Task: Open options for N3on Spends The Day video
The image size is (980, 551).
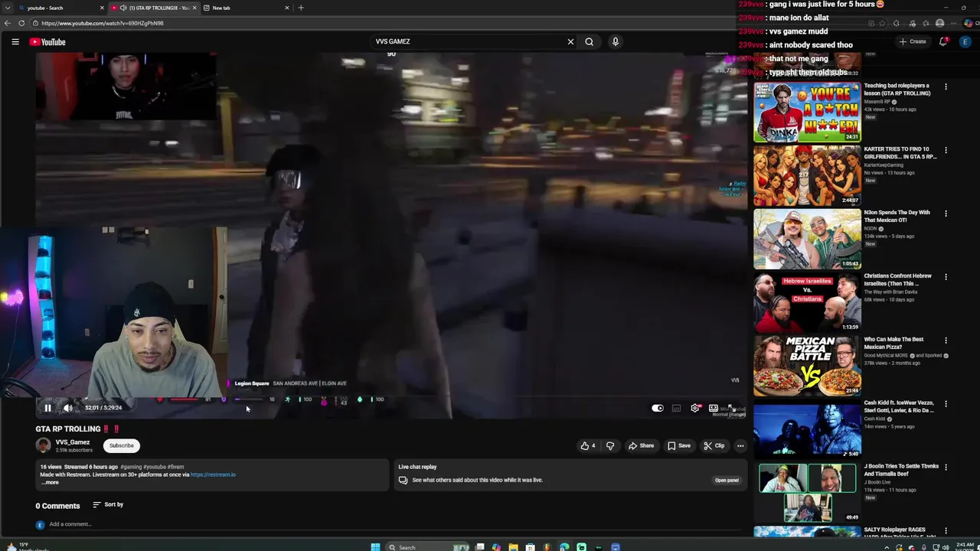Action: pos(946,214)
